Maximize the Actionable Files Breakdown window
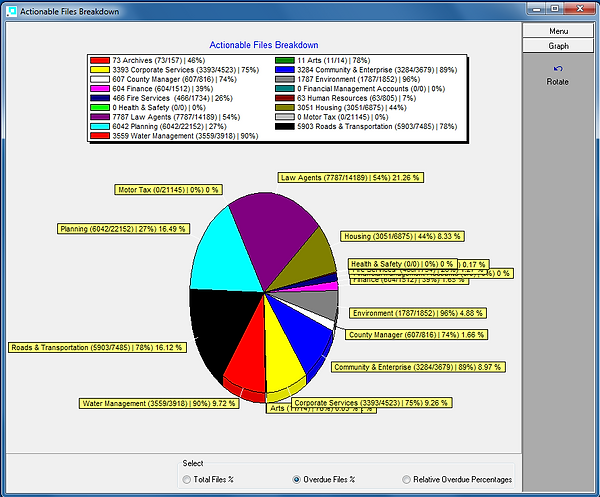The image size is (600, 497). click(554, 8)
